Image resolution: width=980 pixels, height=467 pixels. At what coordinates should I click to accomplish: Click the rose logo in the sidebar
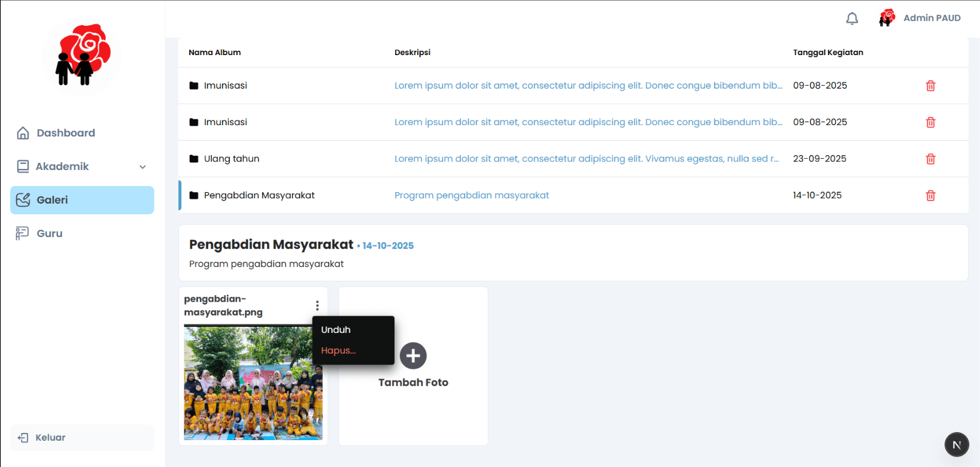(x=83, y=55)
